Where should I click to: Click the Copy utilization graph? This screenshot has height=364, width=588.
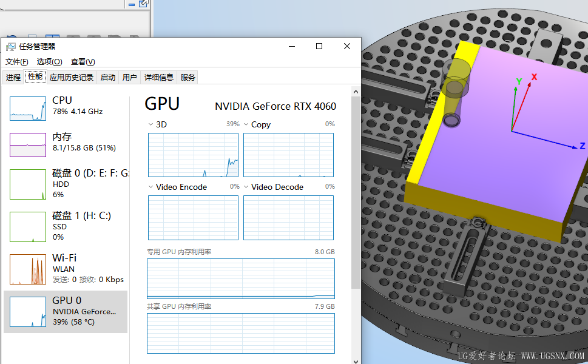[288, 155]
